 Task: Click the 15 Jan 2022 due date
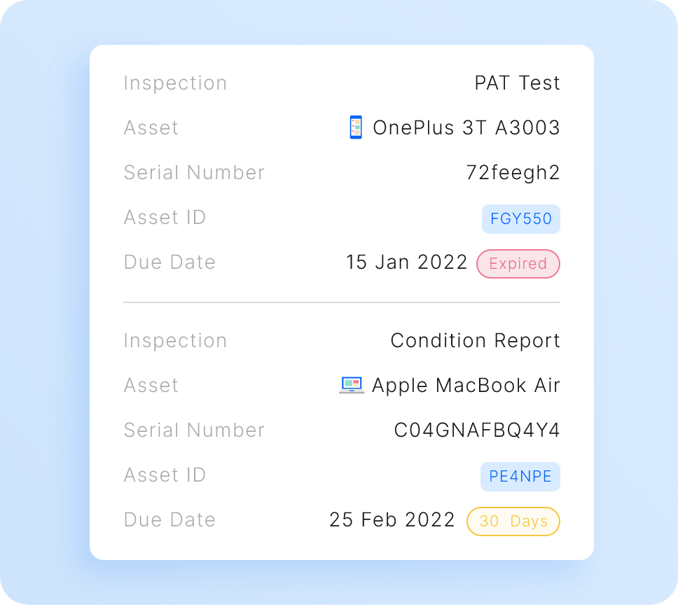407,262
